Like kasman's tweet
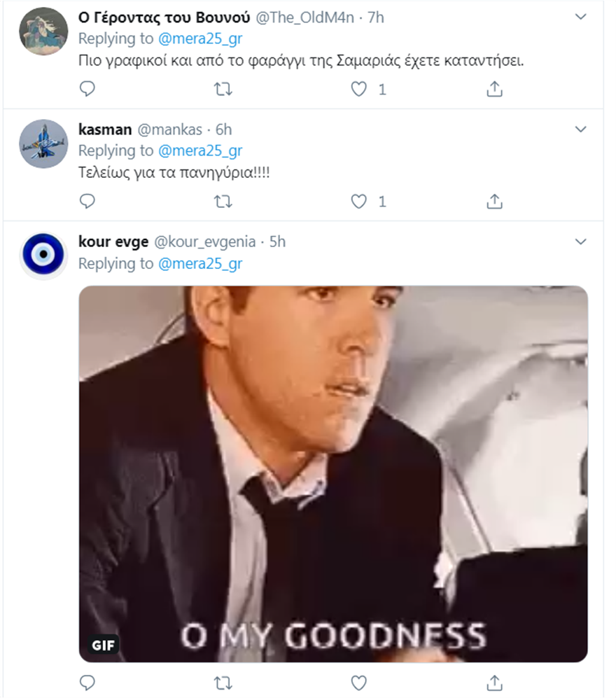This screenshot has width=616, height=698. tap(359, 202)
